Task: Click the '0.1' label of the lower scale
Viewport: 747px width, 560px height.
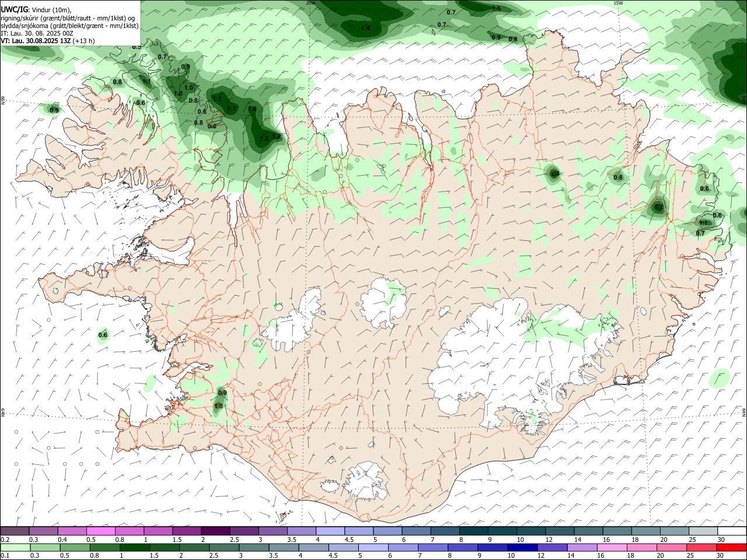Action: [x=5, y=556]
